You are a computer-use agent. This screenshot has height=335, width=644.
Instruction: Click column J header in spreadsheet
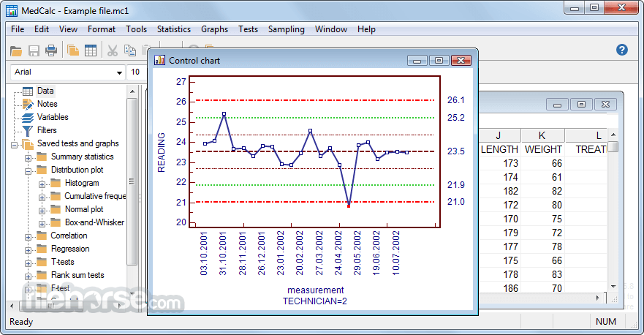pos(499,135)
